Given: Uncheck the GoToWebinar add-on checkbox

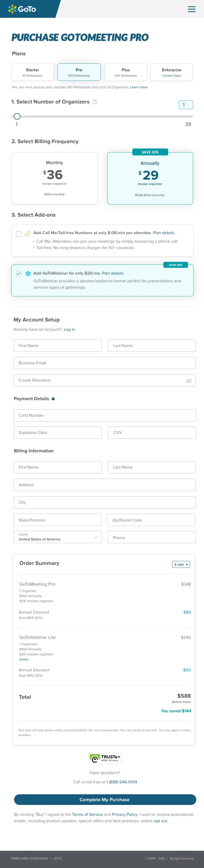Looking at the screenshot, I should [x=19, y=274].
